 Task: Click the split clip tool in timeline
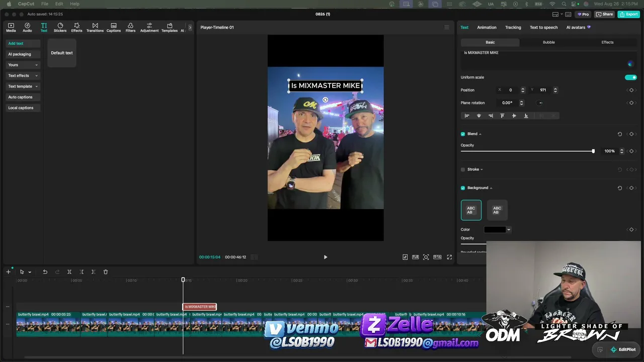[69, 272]
